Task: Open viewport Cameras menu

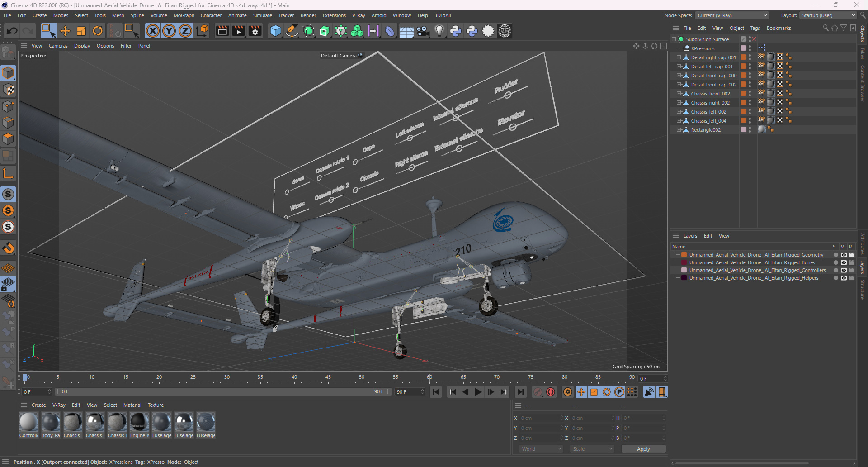Action: click(58, 46)
